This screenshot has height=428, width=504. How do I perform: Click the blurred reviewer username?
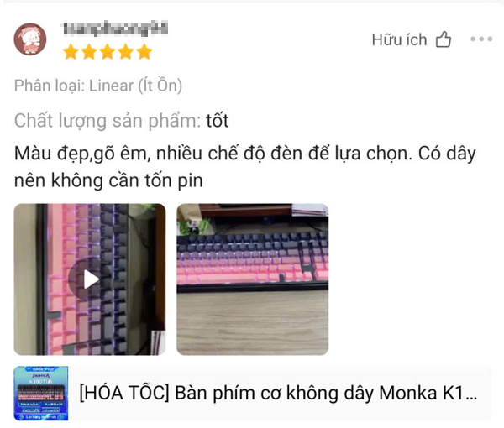[115, 29]
